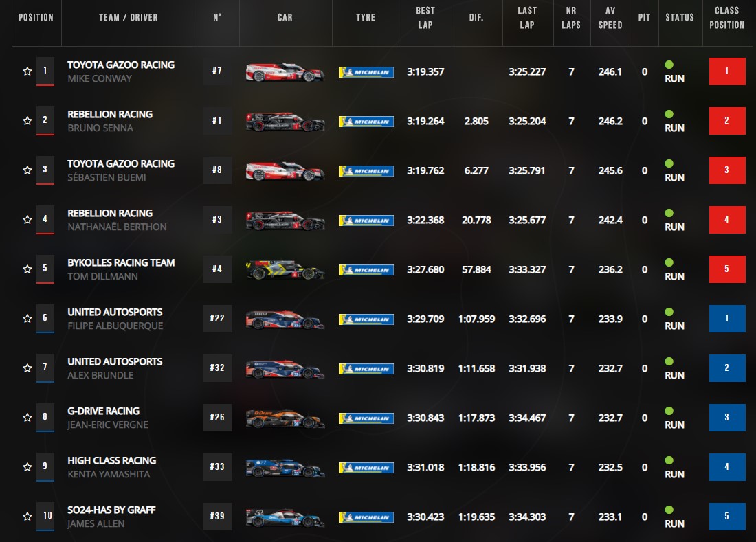
Task: Click green status dot for Mike Conway
Action: pyautogui.click(x=669, y=65)
